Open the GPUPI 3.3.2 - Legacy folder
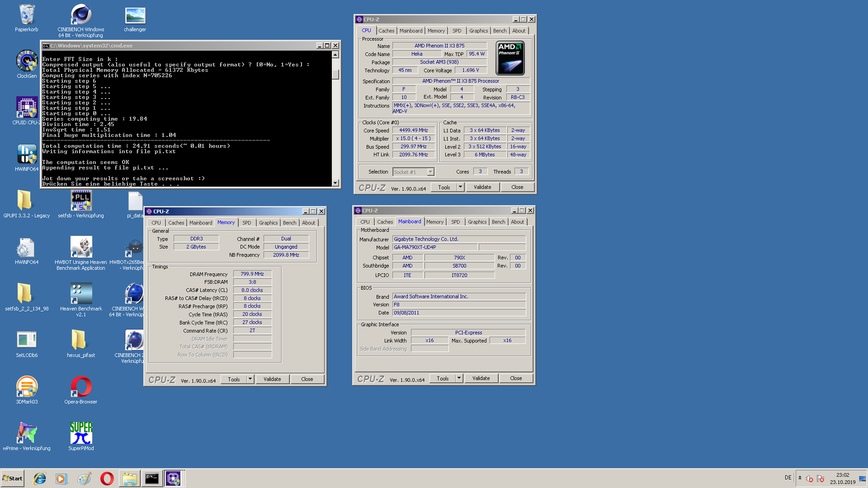Screen dimensions: 868x488 pos(27,204)
